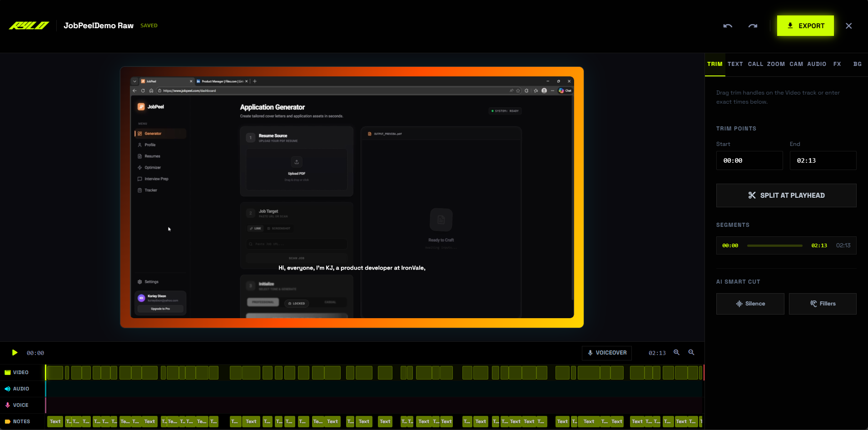
Task: Select the Fillers AI Smart Cut tool
Action: click(822, 304)
